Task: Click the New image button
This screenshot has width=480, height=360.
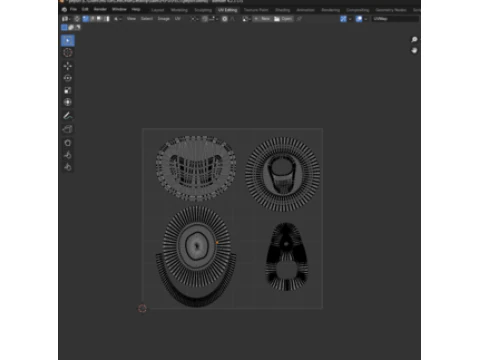Action: [x=262, y=19]
